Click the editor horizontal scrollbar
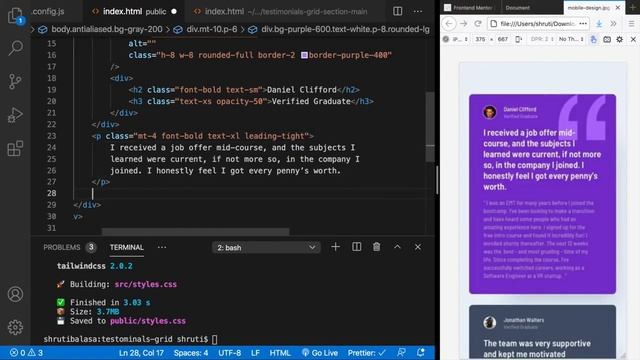 point(196,232)
